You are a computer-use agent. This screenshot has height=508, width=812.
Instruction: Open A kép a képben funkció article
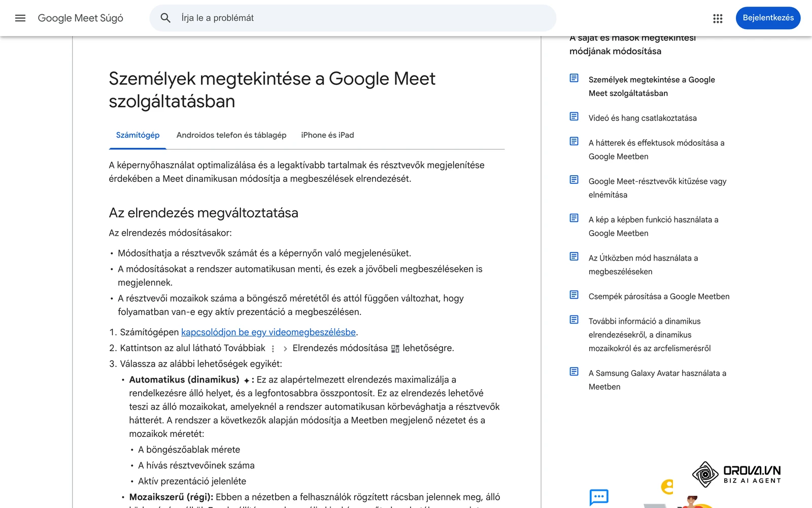653,227
